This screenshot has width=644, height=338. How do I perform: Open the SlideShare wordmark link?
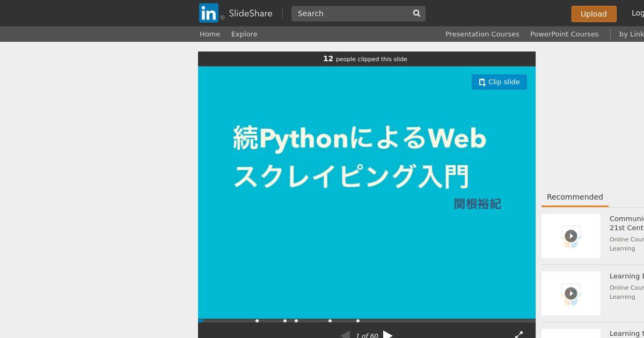tap(250, 13)
